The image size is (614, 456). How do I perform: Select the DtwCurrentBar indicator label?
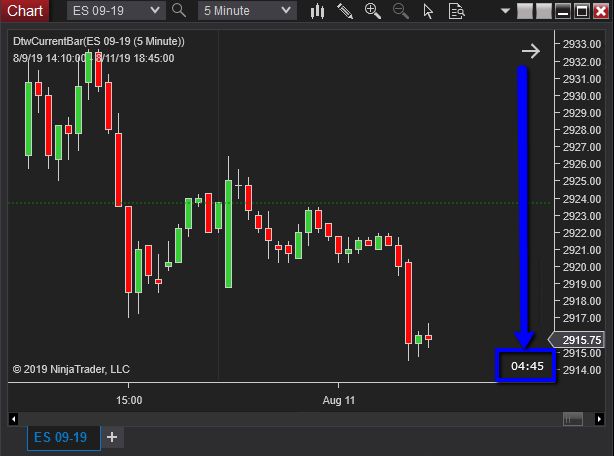[x=99, y=41]
